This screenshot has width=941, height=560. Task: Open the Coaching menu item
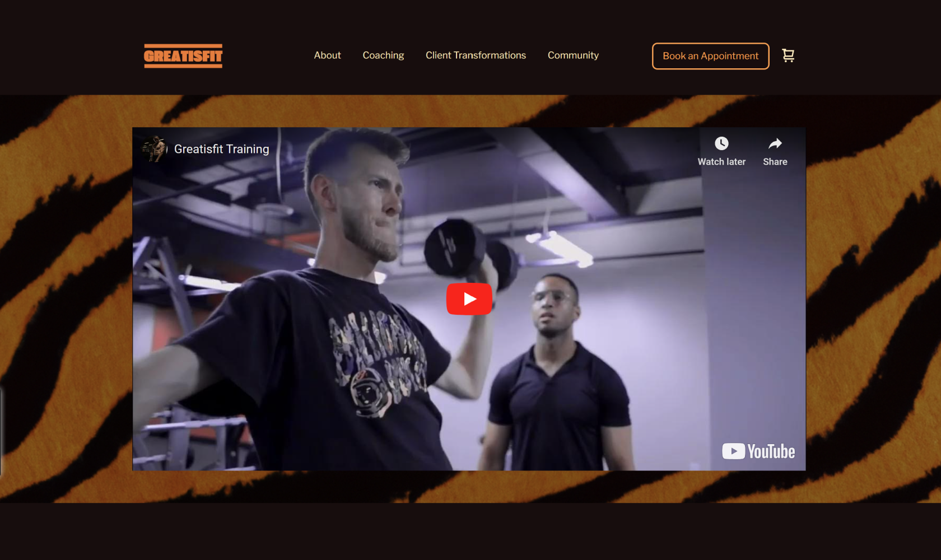tap(383, 55)
